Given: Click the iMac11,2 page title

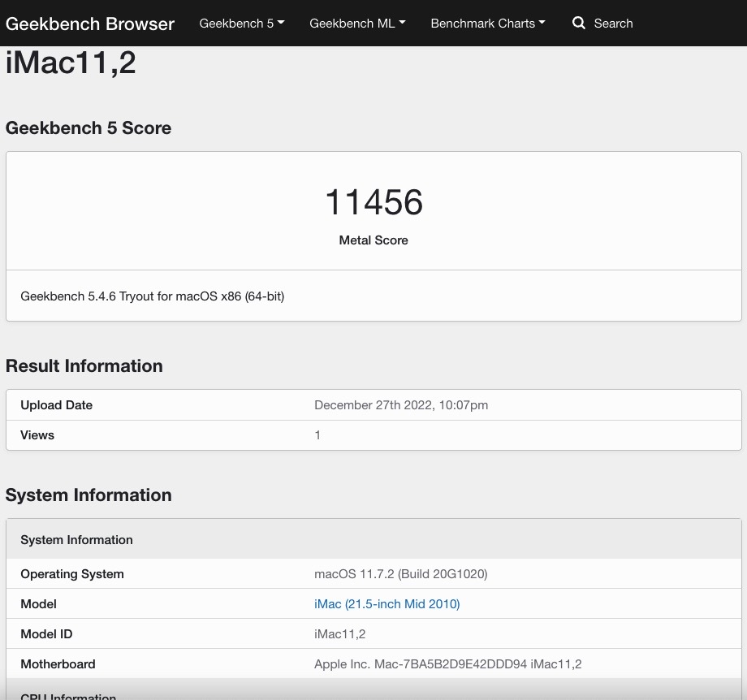Looking at the screenshot, I should pyautogui.click(x=71, y=63).
